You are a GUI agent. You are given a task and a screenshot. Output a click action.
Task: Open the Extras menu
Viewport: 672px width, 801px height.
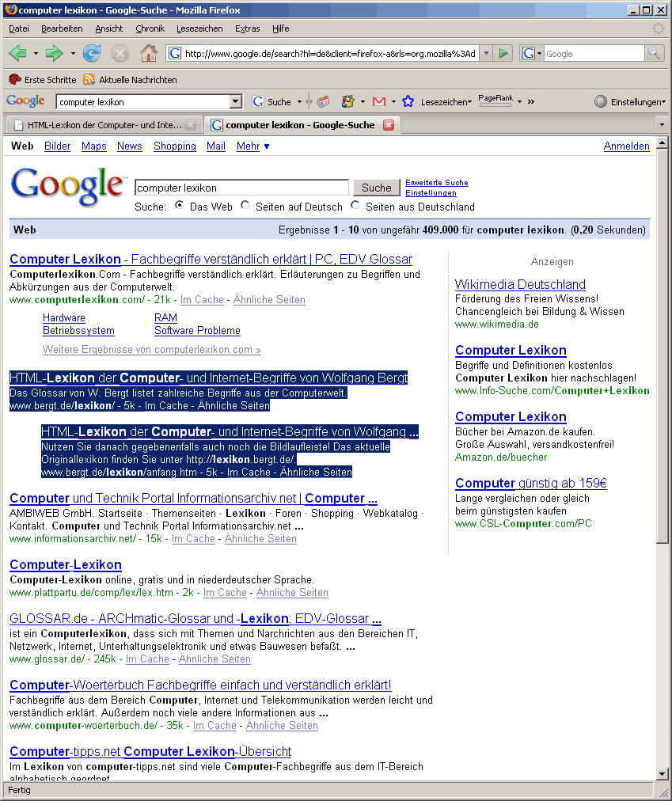point(247,28)
